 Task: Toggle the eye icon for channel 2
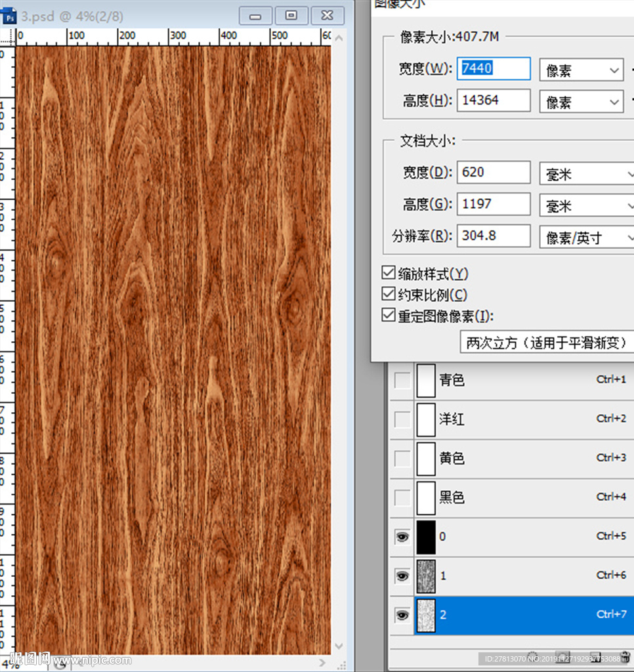point(402,616)
